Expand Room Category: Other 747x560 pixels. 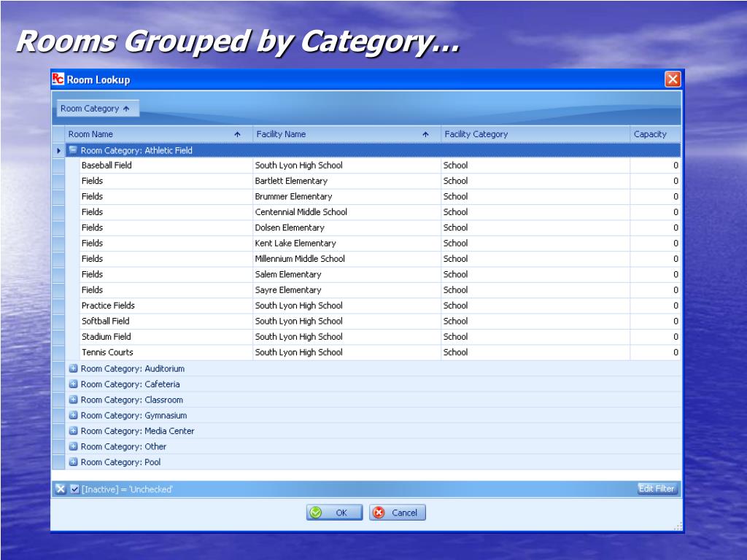tap(74, 447)
